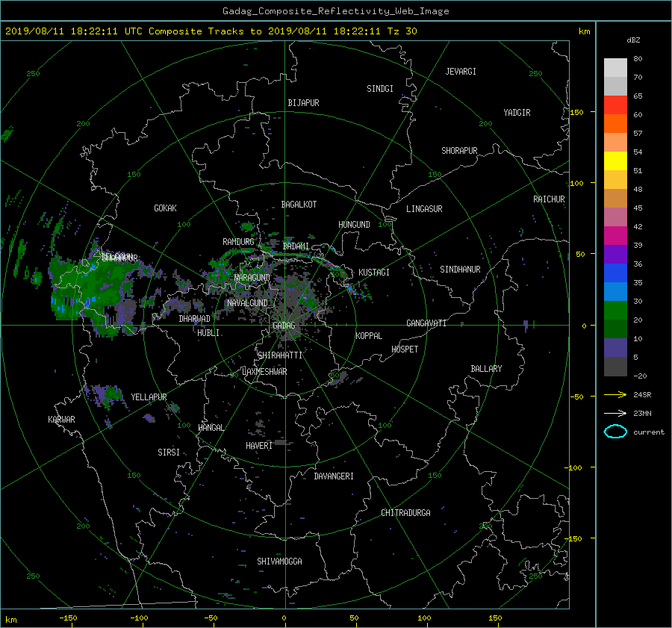Click the BALLARY label
The height and width of the screenshot is (628, 672).
click(486, 369)
